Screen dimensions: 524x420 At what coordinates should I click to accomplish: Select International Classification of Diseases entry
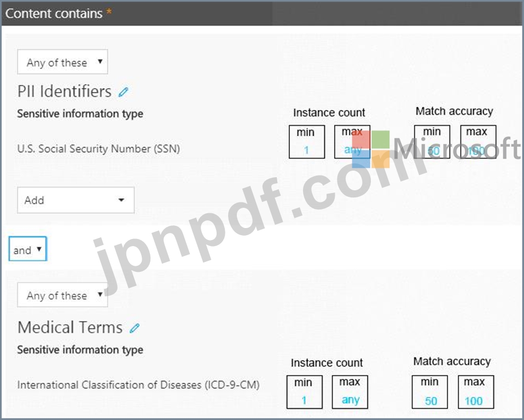point(138,385)
